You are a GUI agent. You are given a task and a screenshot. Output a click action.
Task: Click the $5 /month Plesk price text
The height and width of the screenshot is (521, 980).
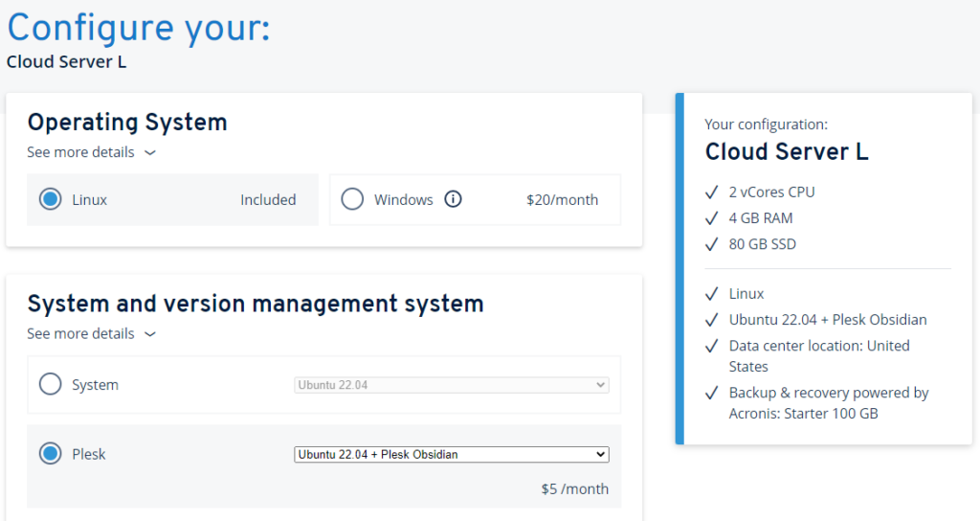click(575, 488)
